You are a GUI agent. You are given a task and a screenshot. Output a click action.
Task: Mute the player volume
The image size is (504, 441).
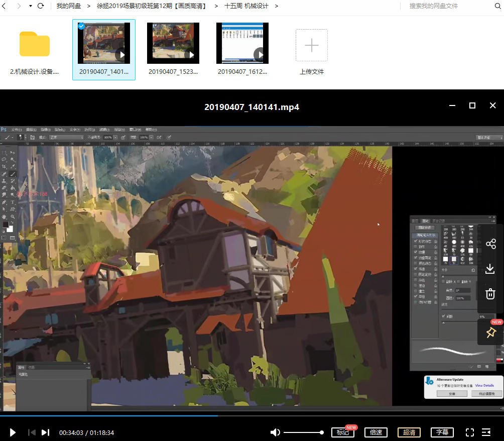[275, 432]
